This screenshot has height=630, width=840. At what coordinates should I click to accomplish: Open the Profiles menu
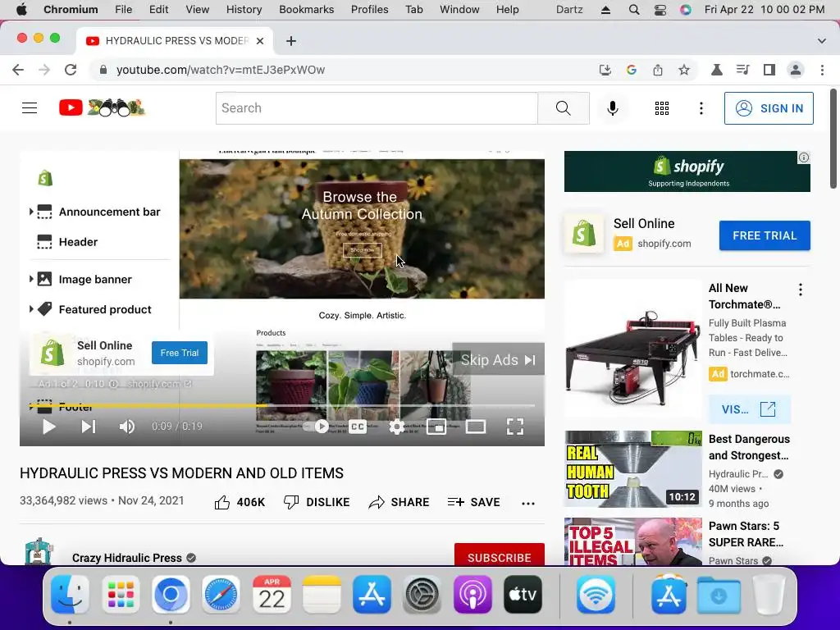tap(370, 9)
